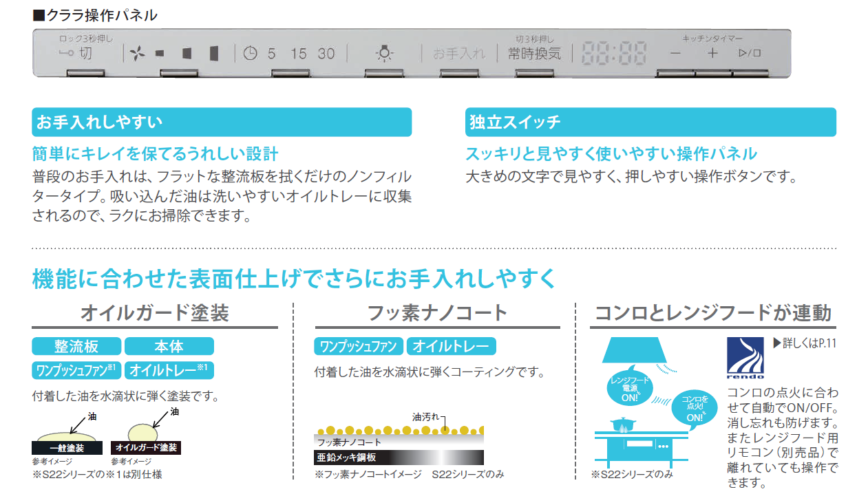The image size is (868, 494).
Task: Click the clock timer icon
Action: click(x=250, y=53)
